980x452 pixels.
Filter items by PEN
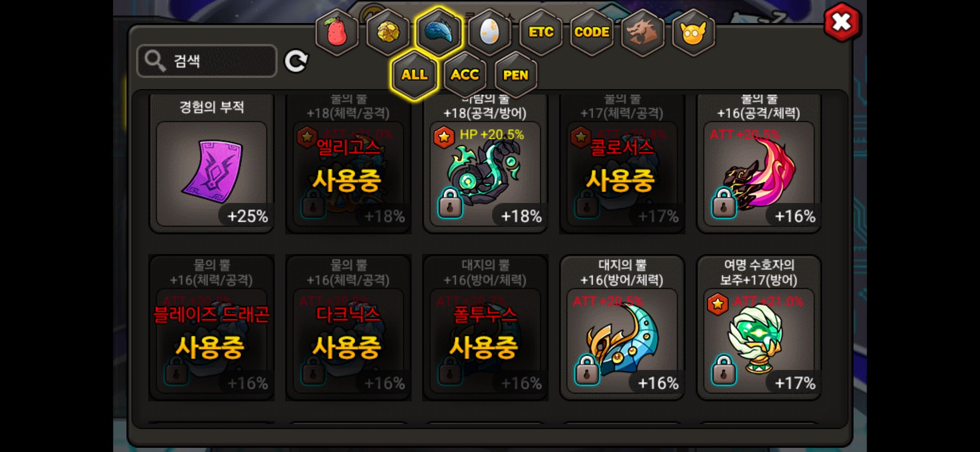pos(516,75)
